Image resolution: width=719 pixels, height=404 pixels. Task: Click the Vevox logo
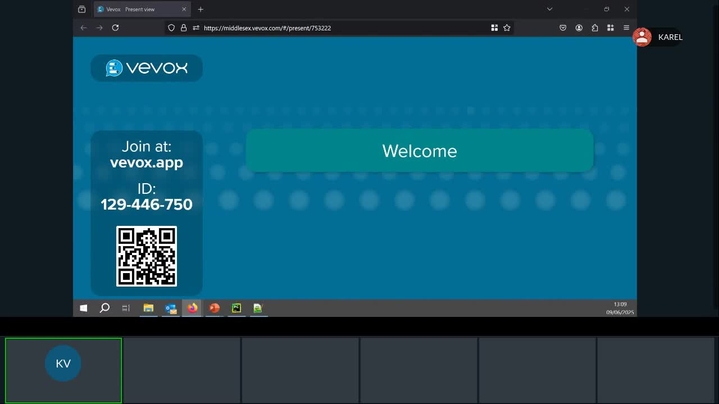[x=147, y=68]
